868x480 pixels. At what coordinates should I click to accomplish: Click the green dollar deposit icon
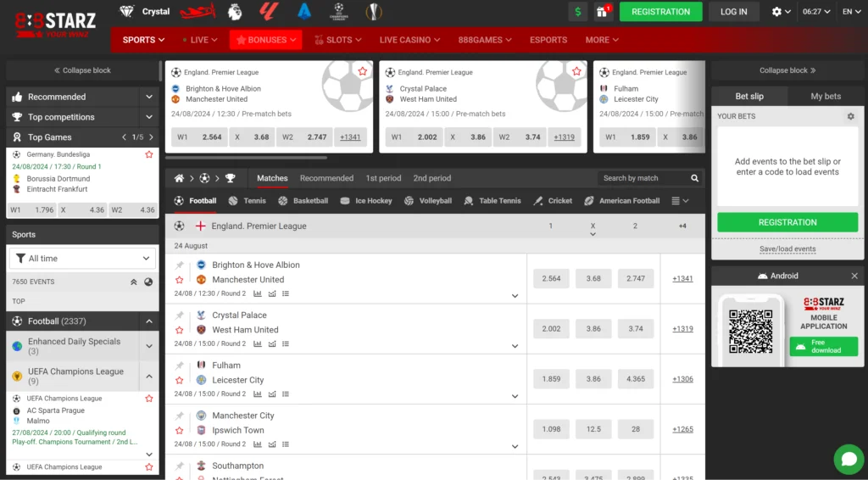click(x=578, y=12)
